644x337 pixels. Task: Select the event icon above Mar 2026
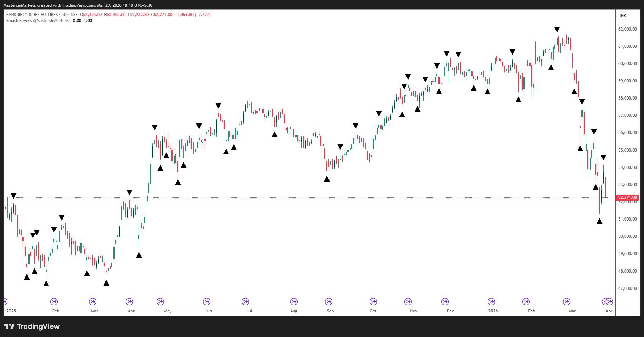coord(566,301)
